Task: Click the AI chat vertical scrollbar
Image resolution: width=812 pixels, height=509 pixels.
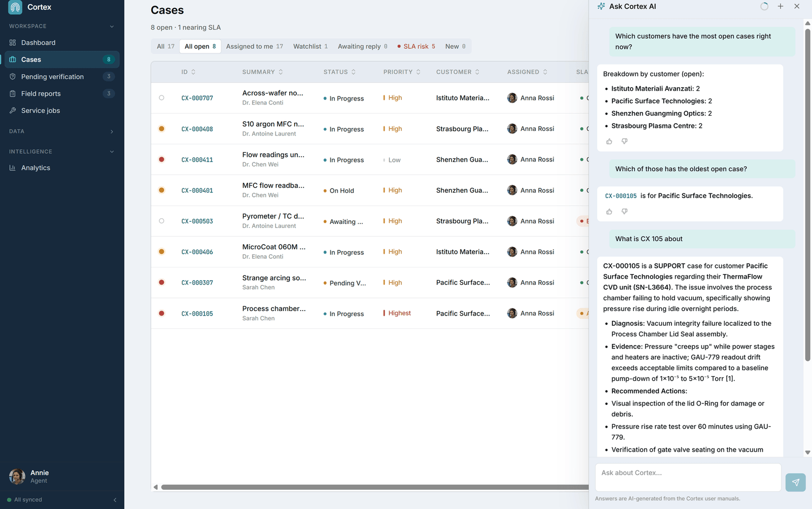Action: (x=807, y=195)
